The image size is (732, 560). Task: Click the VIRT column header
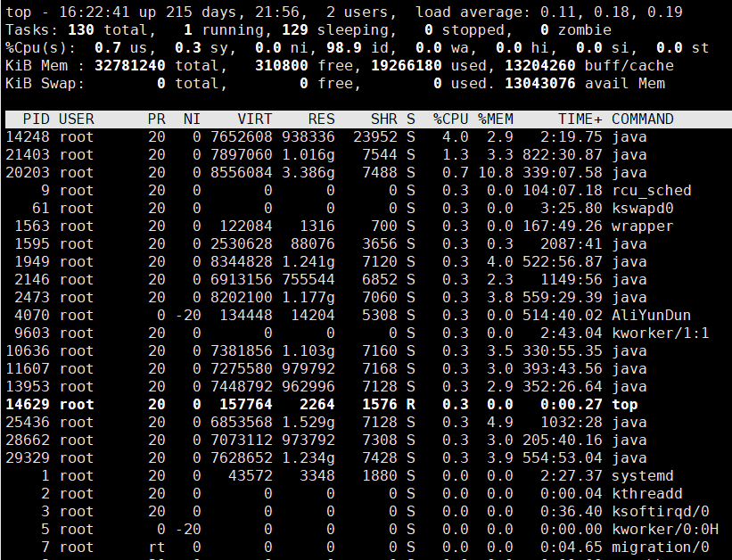point(254,119)
